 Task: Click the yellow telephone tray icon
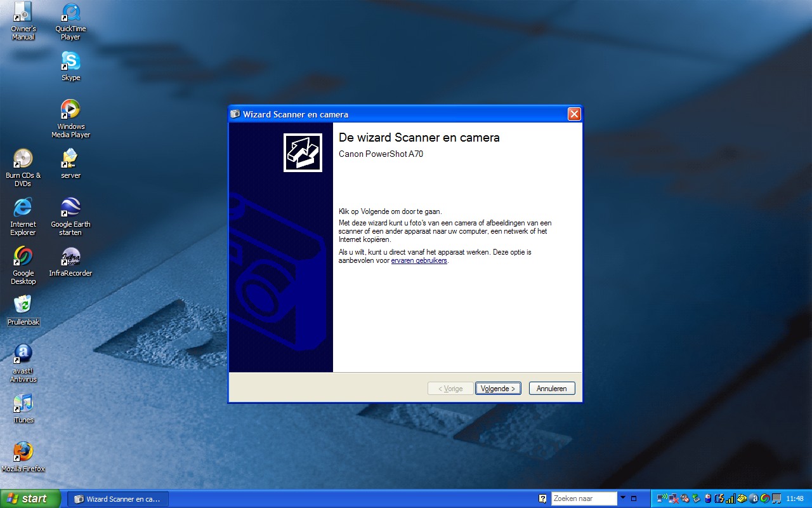point(742,498)
